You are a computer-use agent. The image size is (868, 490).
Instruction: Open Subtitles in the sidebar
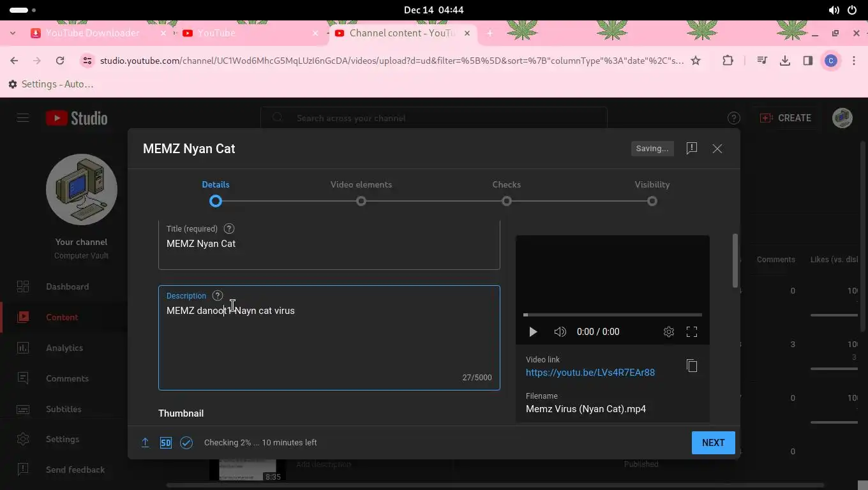(64, 409)
